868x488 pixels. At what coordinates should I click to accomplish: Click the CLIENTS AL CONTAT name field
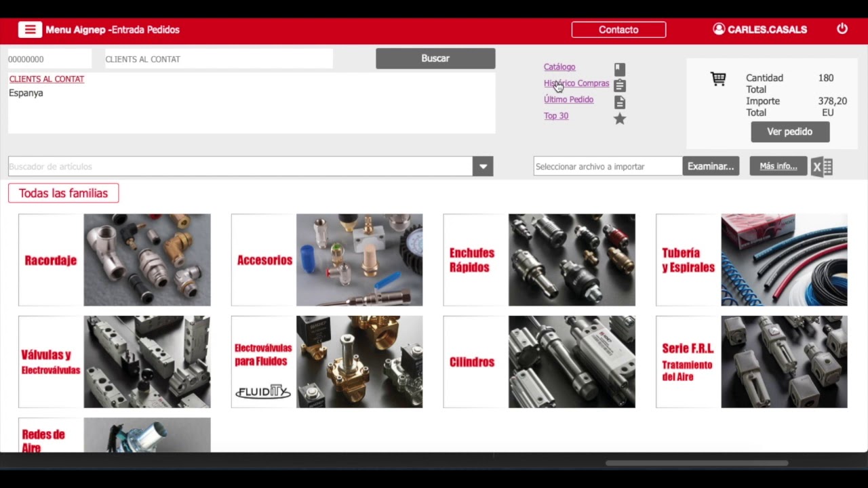(218, 59)
